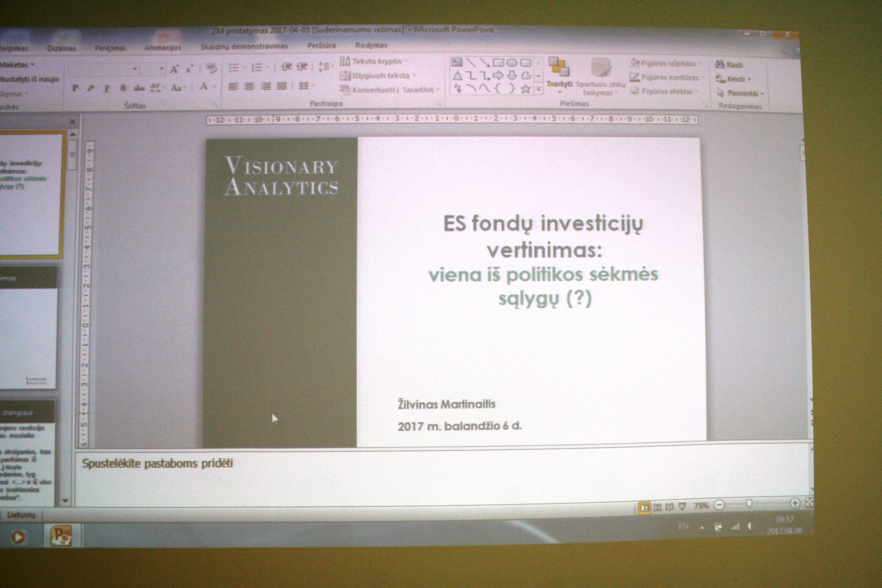Click the zoom in plus button
882x588 pixels.
pyautogui.click(x=795, y=503)
